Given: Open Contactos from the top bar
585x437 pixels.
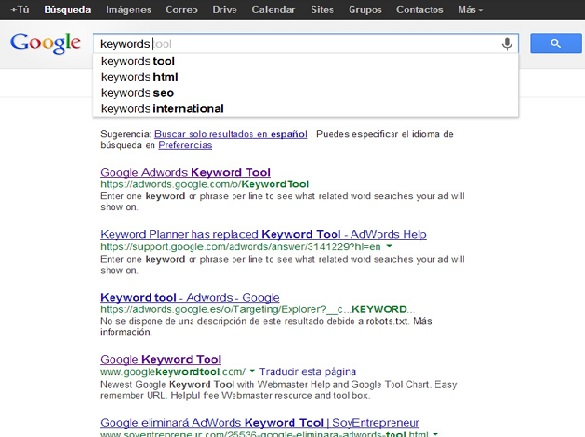Looking at the screenshot, I should click(x=420, y=10).
